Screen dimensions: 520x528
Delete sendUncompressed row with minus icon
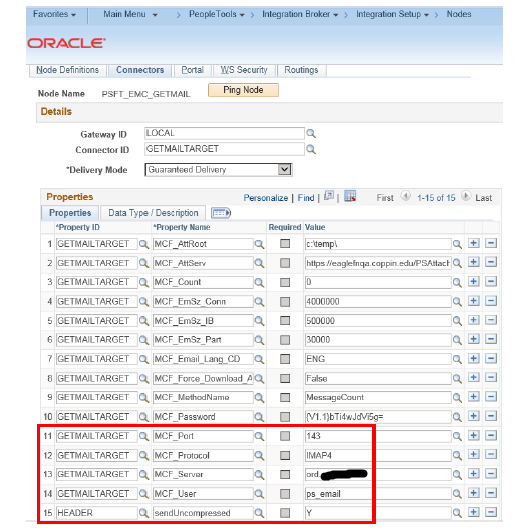pos(491,512)
